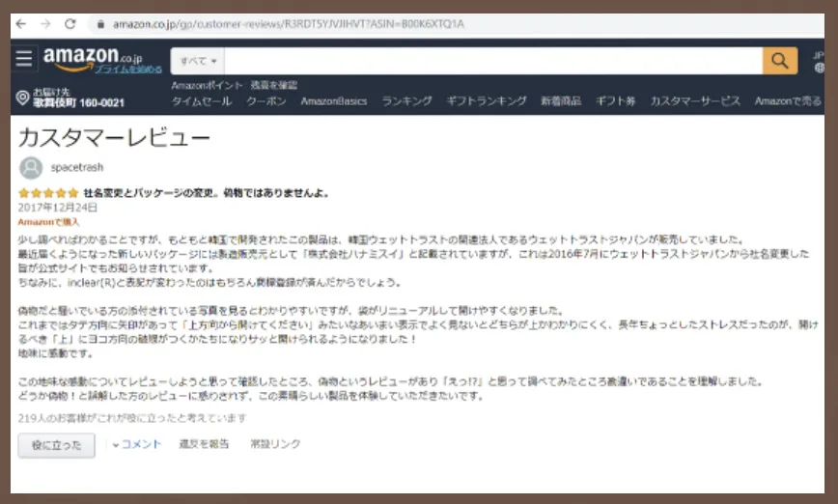
Task: Click the Amazon search text field
Action: pos(493,61)
